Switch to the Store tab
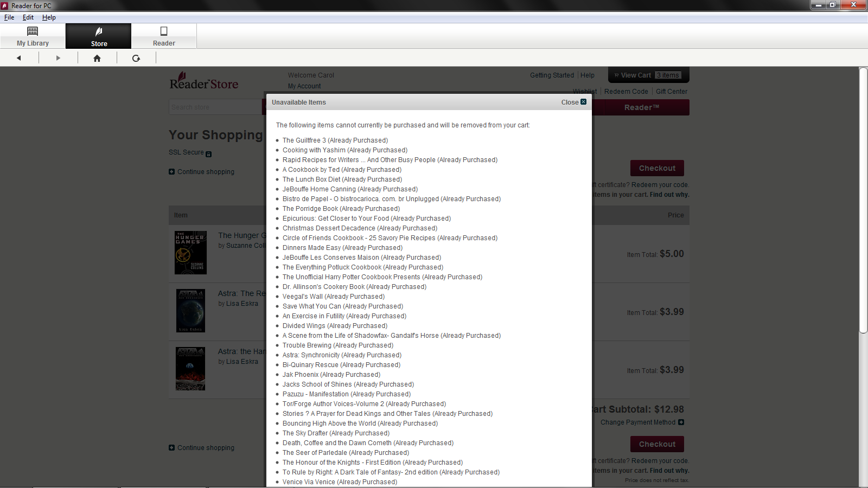Screen dimensions: 868x488 click(99, 36)
